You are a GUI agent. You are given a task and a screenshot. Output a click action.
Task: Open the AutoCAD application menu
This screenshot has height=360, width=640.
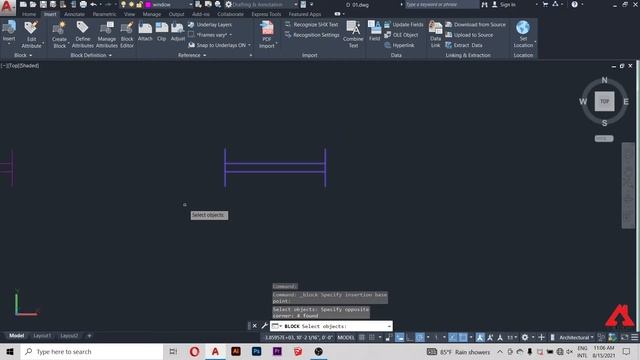7,7
